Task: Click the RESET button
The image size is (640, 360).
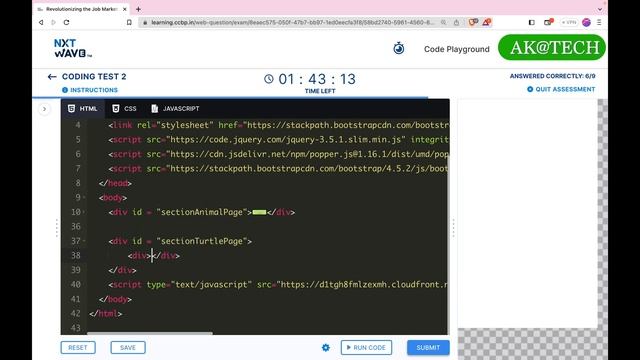Action: pos(78,347)
